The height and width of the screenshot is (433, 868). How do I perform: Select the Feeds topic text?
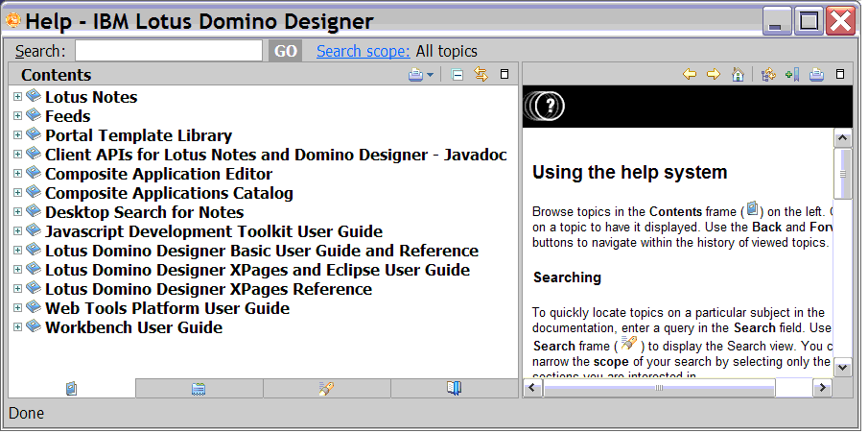click(x=67, y=116)
